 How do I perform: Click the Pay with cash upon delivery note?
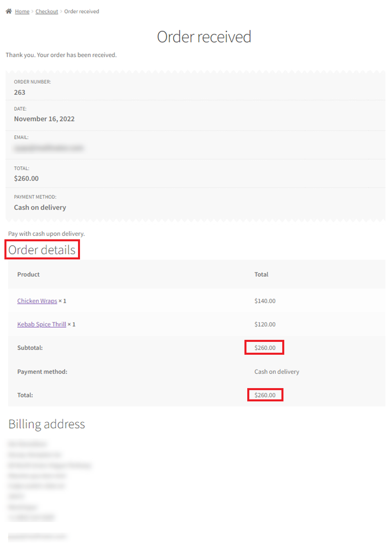coord(46,234)
